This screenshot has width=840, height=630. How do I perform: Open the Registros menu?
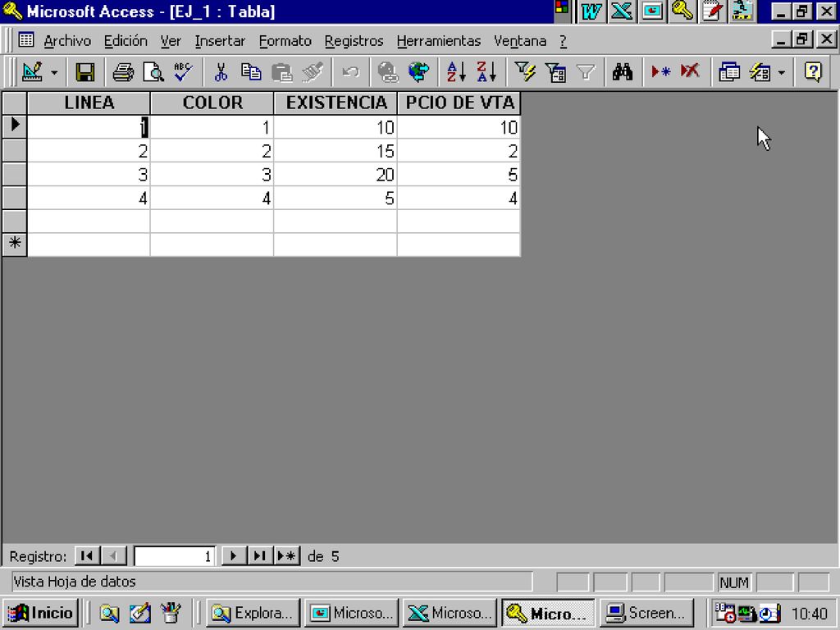(x=354, y=41)
